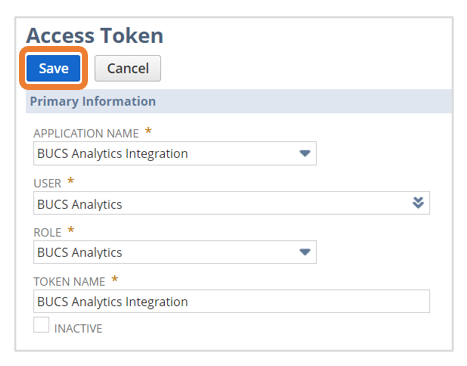Image resolution: width=467 pixels, height=366 pixels.
Task: Click the double-chevron icon in User field
Action: point(418,203)
